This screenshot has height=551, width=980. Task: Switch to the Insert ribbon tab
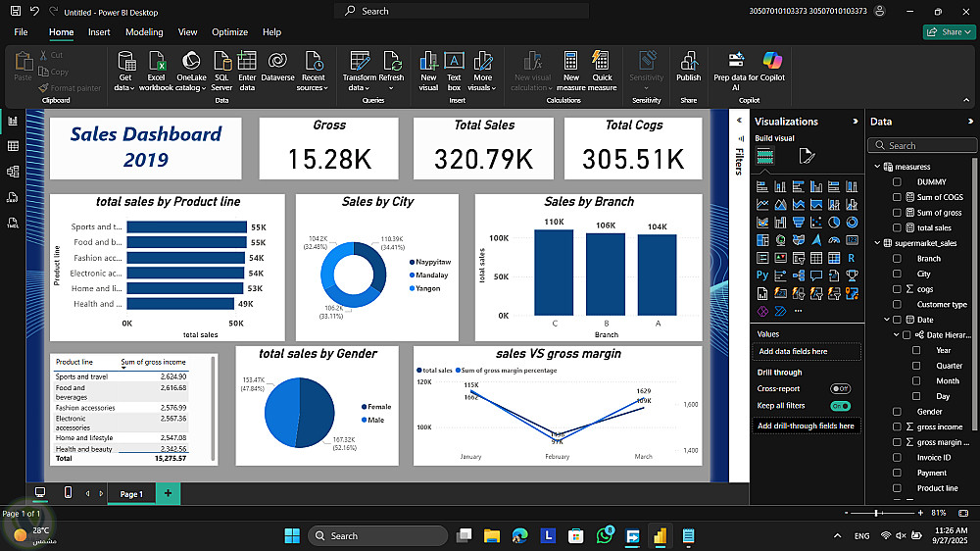tap(99, 32)
